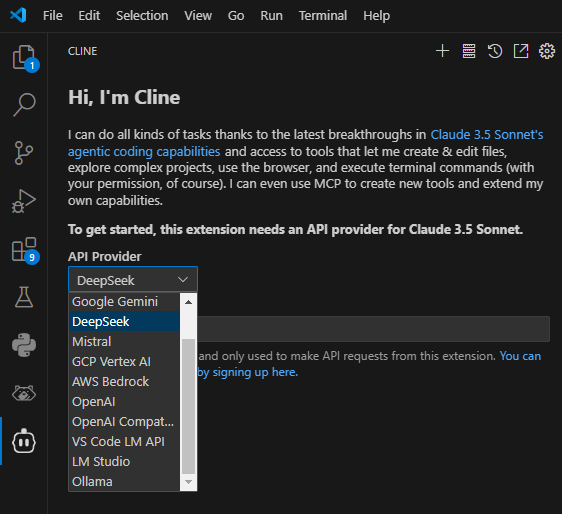Open the Search view icon
Image resolution: width=562 pixels, height=514 pixels.
coord(24,105)
